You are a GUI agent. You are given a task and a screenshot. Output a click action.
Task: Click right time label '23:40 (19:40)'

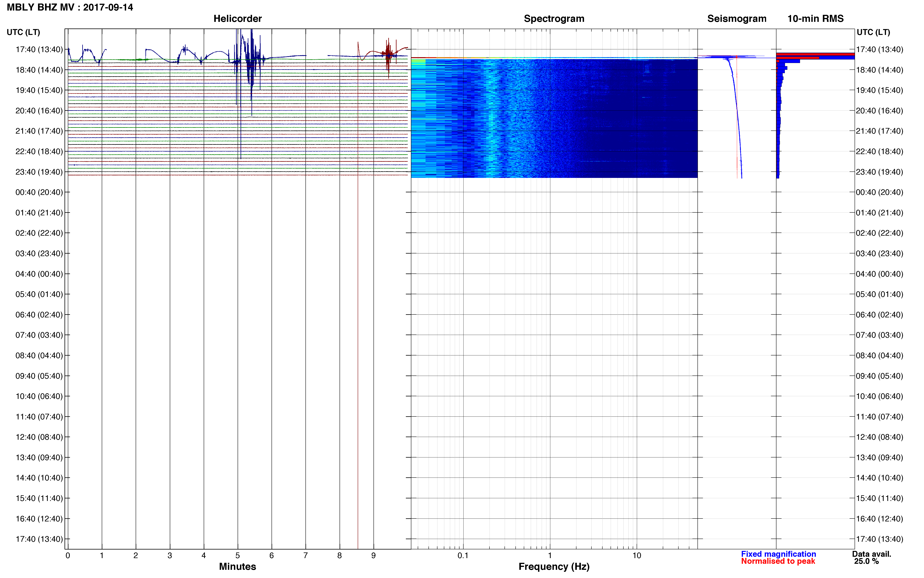pyautogui.click(x=879, y=172)
